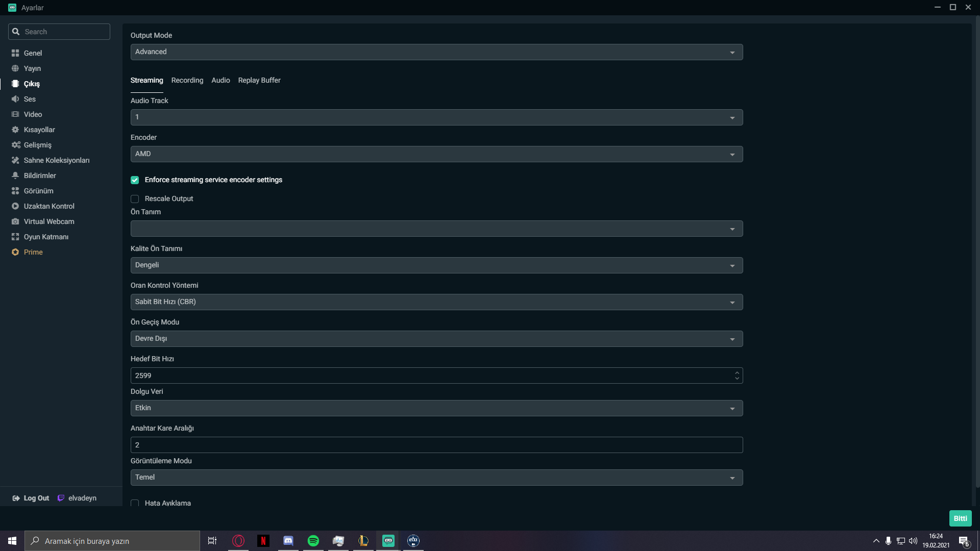Tick the Hata Ayıklama checkbox

click(x=135, y=503)
